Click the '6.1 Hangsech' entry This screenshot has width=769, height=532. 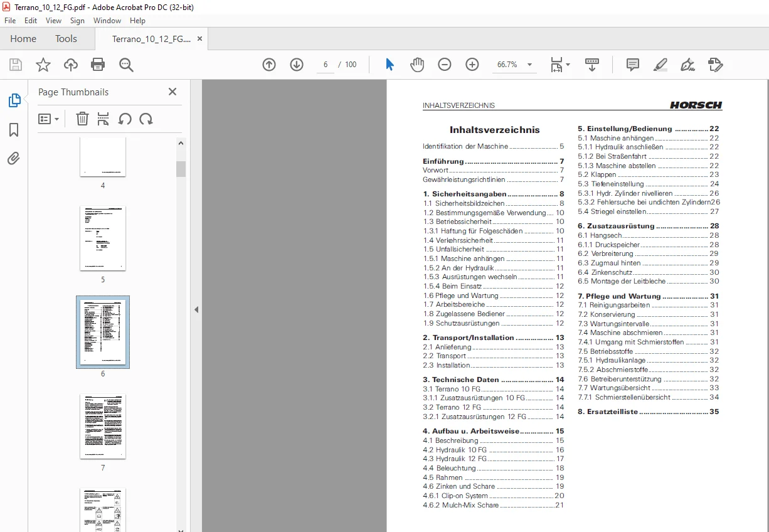tap(649, 235)
